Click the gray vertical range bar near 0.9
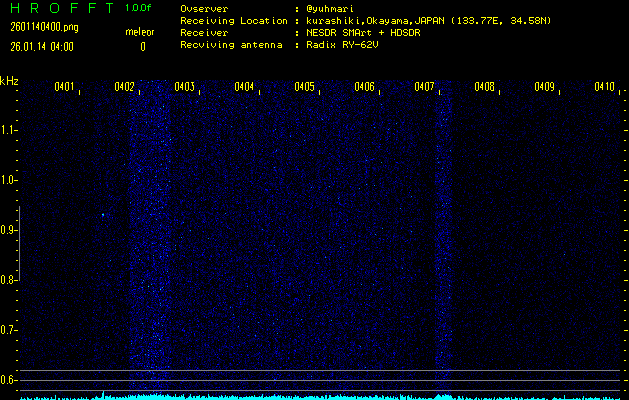Screen dimensions: 629x400 pyautogui.click(x=19, y=244)
